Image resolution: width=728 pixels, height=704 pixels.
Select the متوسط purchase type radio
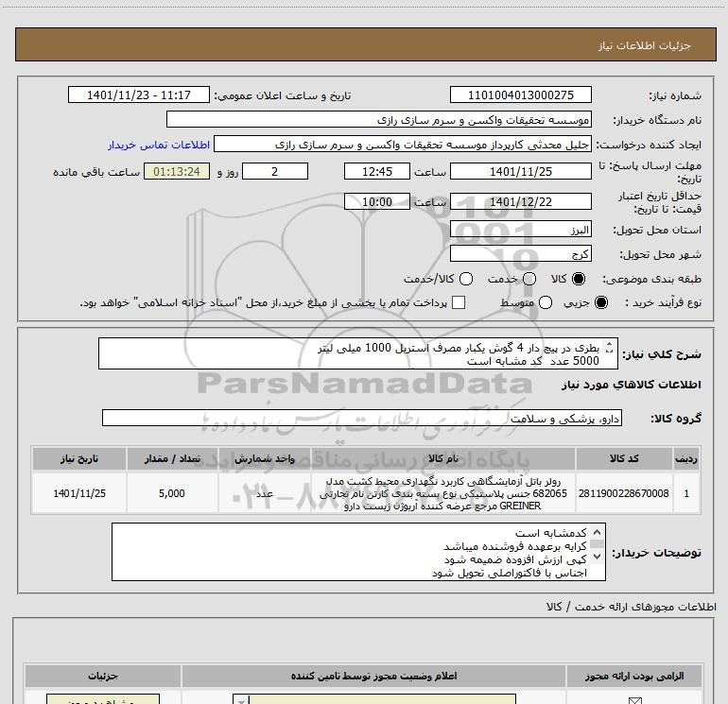(x=546, y=302)
